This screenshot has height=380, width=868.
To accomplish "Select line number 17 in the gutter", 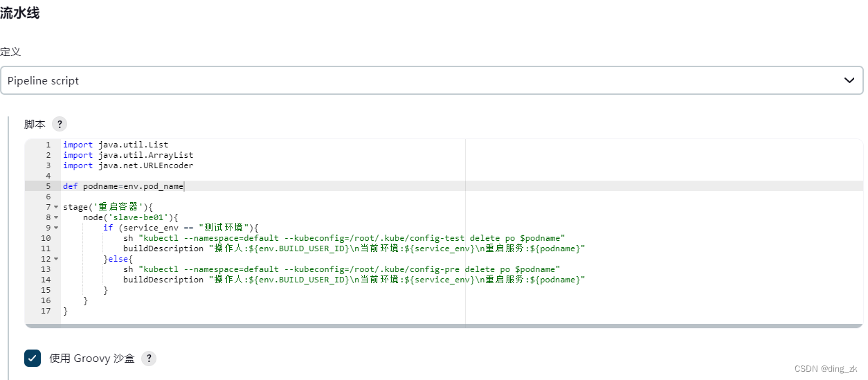I will point(46,311).
